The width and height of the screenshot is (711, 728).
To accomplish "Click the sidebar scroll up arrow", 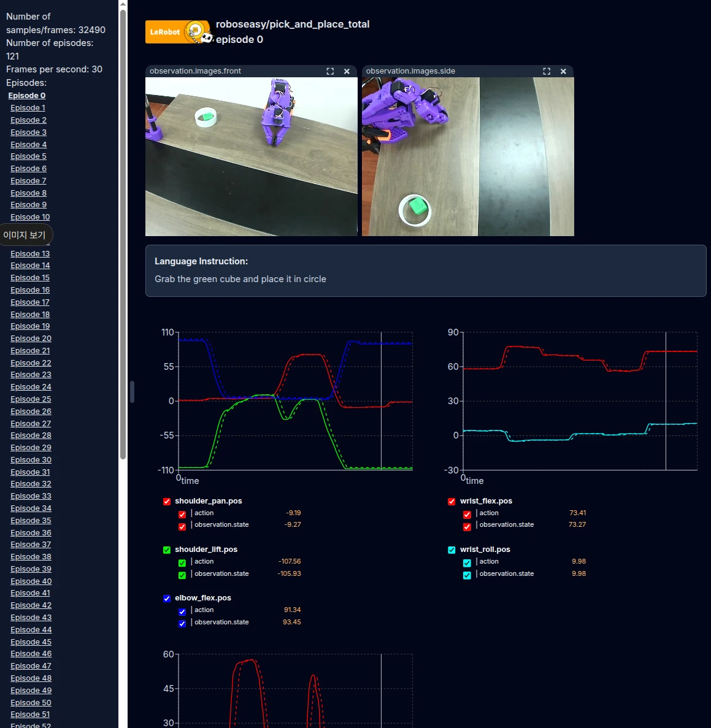I will point(123,4).
